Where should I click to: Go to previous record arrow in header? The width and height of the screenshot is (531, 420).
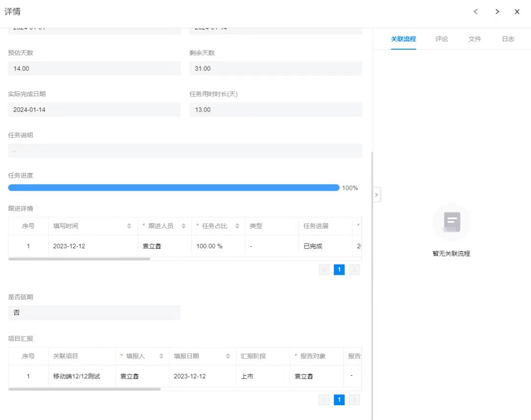point(476,12)
